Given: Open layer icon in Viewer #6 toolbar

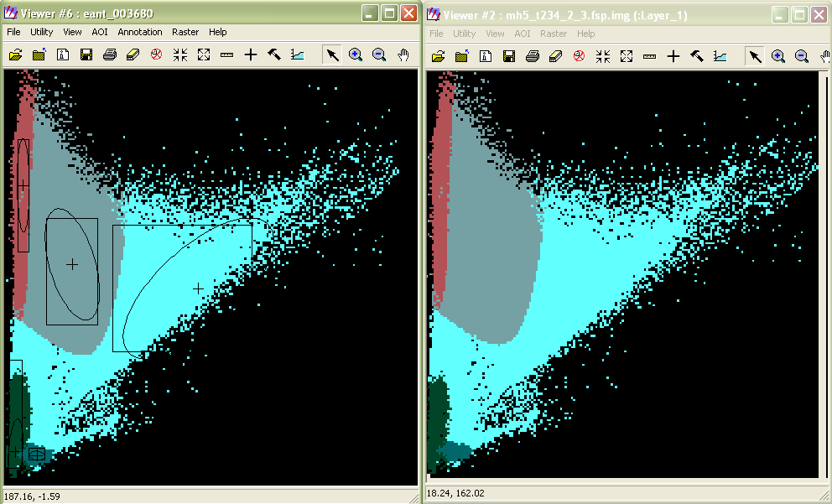Looking at the screenshot, I should pos(15,55).
